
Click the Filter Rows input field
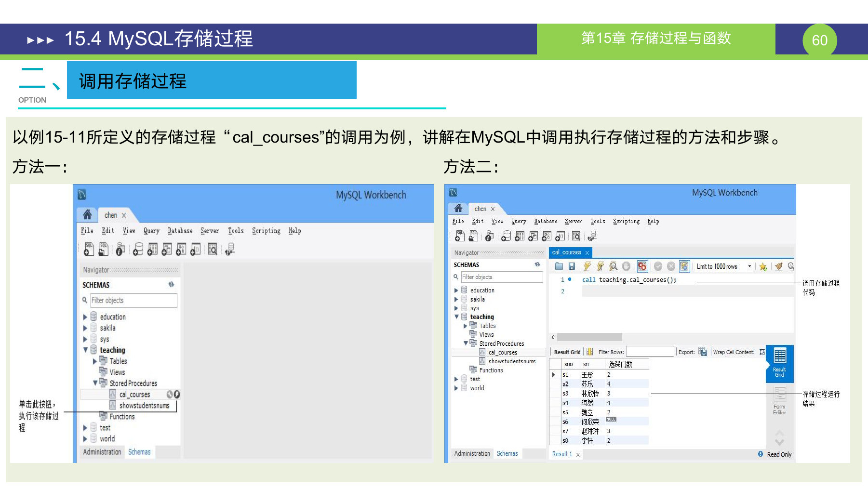(x=650, y=352)
